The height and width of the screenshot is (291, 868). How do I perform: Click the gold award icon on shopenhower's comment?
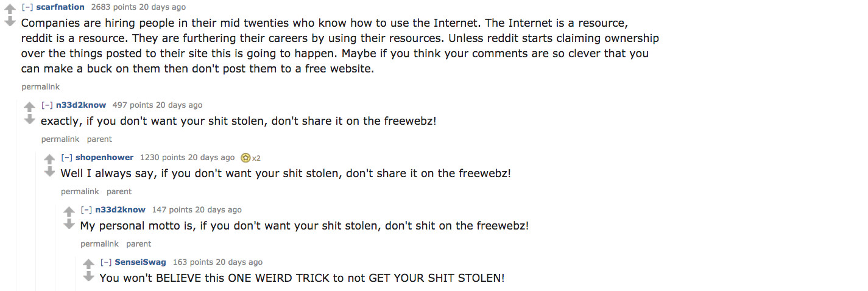coord(246,158)
